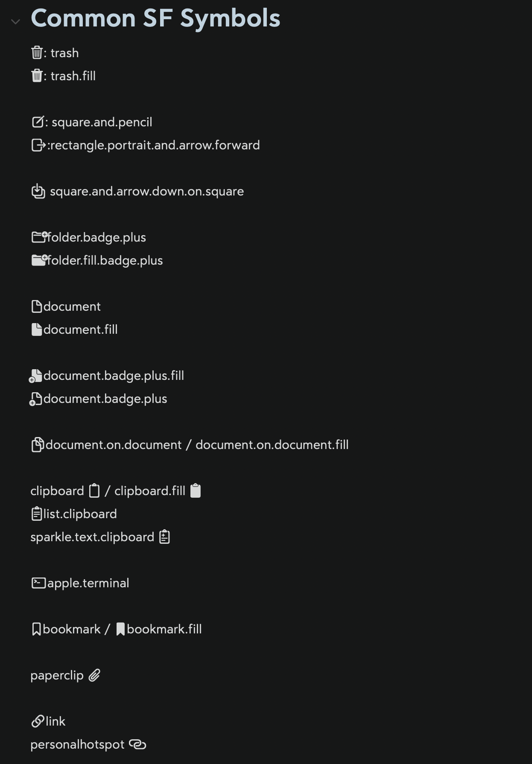Click the filled clipboard icon

point(195,490)
